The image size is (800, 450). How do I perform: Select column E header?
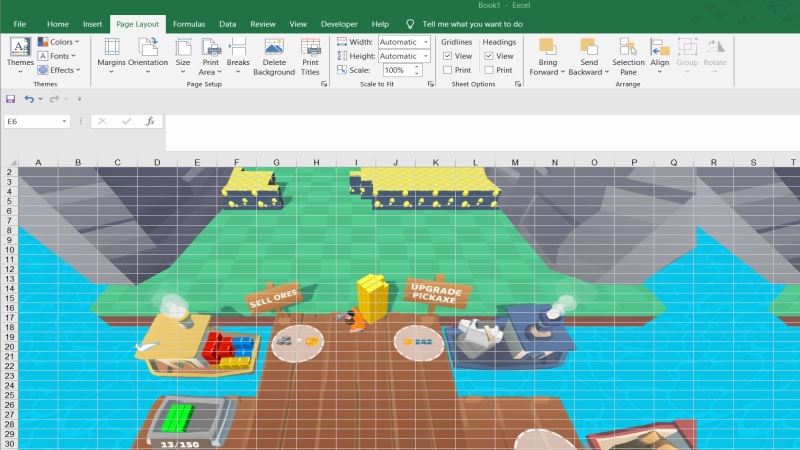coord(197,162)
